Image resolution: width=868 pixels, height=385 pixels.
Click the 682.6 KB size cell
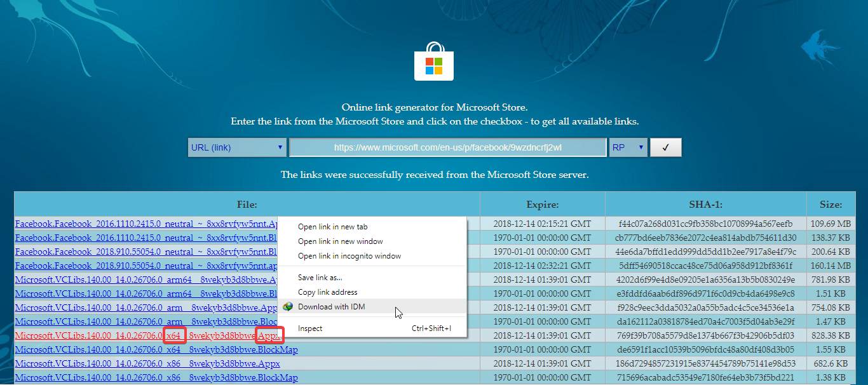[x=831, y=363]
